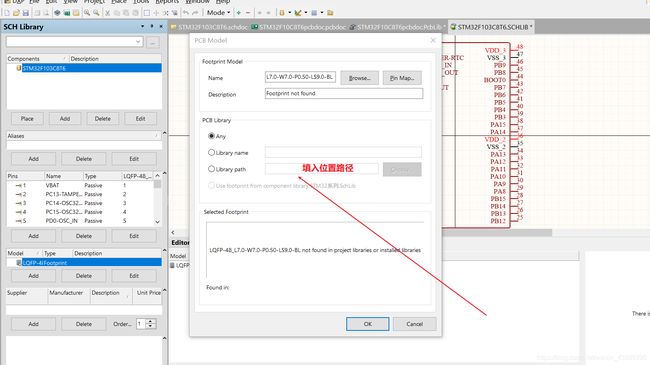Screen dimensions: 650x365
Task: Click the stacked layers device icon
Action: point(57,13)
